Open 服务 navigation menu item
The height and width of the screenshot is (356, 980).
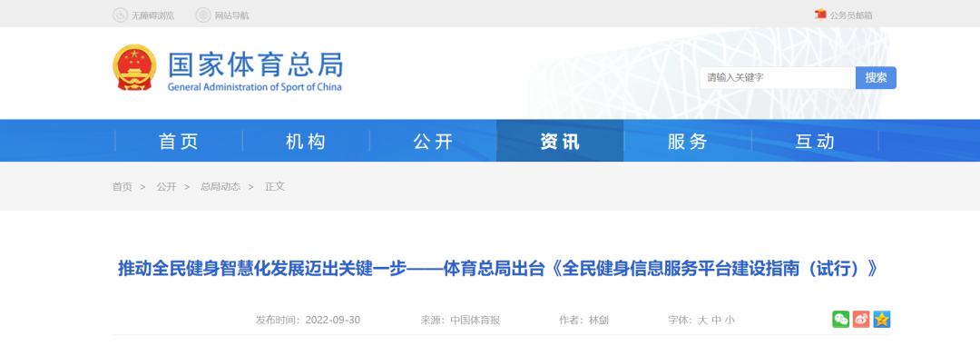tap(688, 142)
